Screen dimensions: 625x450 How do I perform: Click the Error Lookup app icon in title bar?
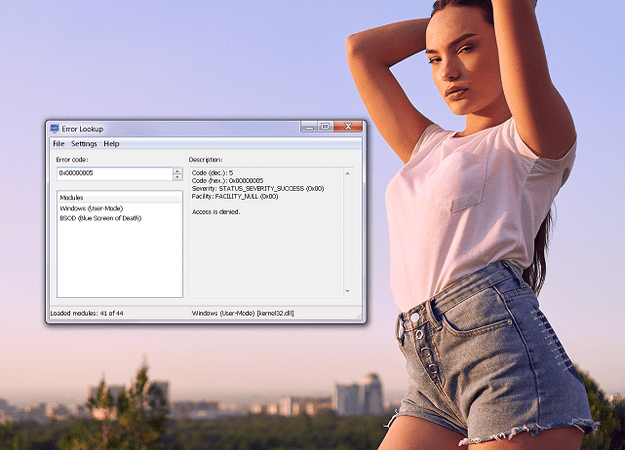point(55,128)
